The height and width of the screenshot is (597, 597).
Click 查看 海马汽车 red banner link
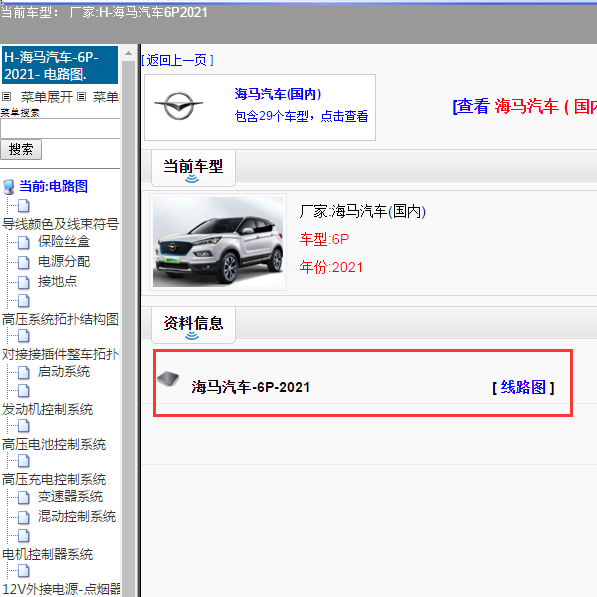click(x=525, y=106)
